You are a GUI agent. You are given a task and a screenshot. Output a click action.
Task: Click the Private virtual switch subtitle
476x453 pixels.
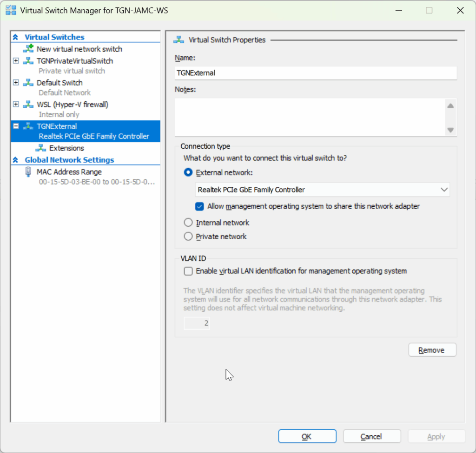(72, 71)
